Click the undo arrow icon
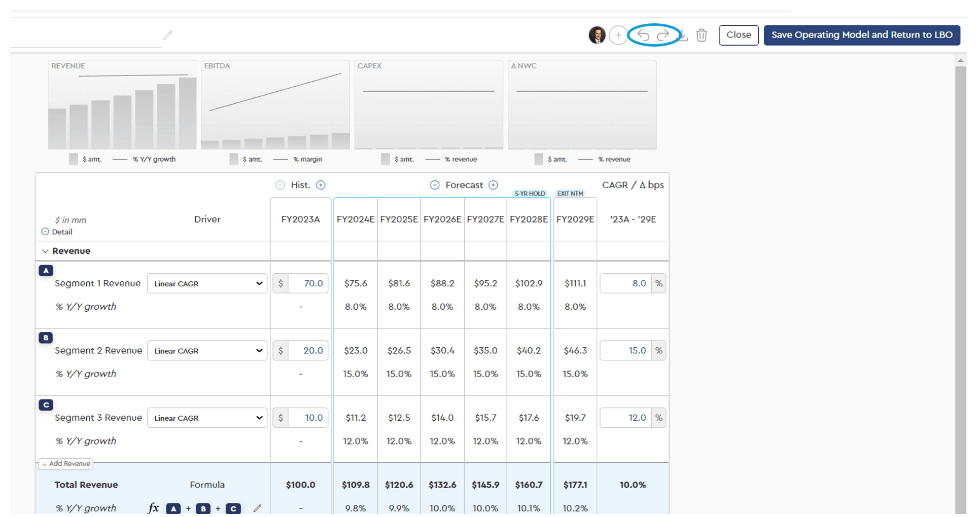980x517 pixels. (643, 35)
